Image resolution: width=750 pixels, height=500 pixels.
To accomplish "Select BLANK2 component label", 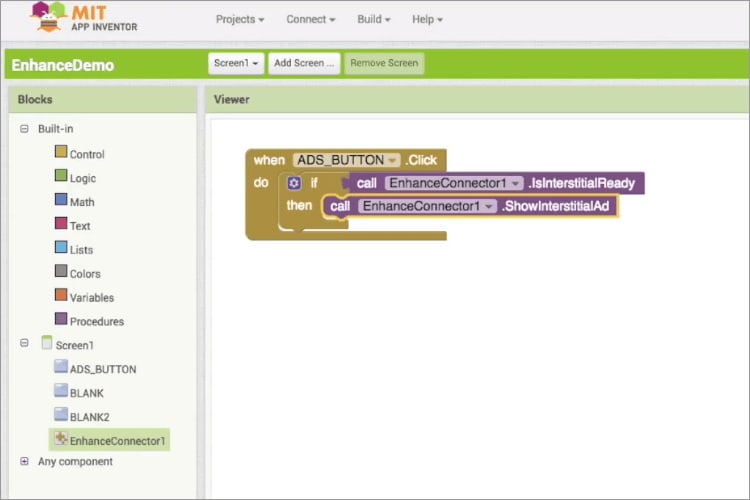I will 89,417.
